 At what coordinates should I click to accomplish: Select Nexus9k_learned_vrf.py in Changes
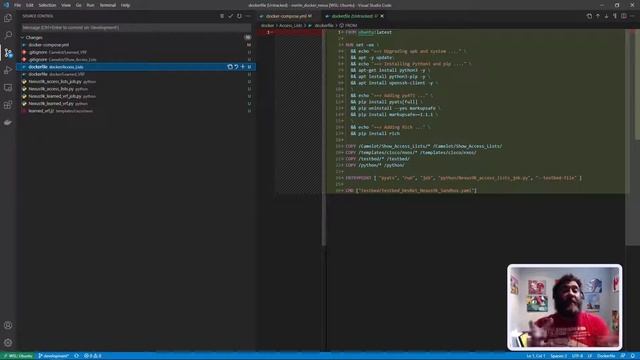click(136, 104)
